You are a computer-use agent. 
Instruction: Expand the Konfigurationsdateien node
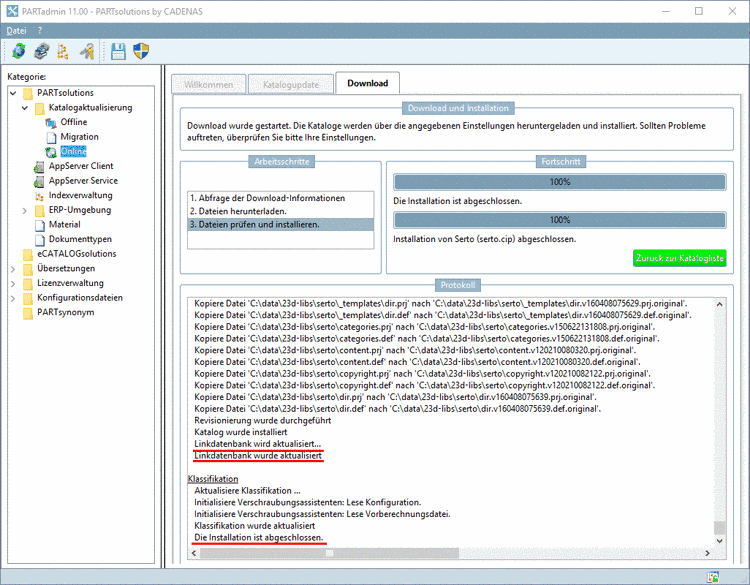[x=13, y=298]
